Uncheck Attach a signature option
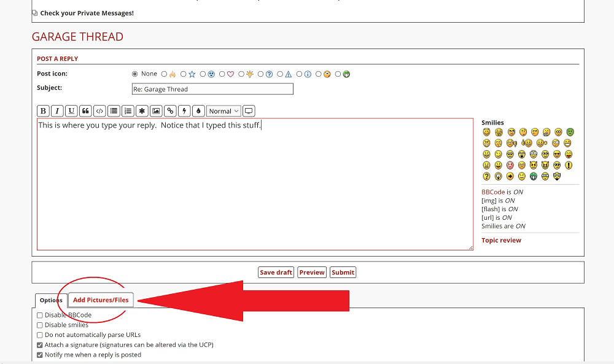 pos(40,345)
